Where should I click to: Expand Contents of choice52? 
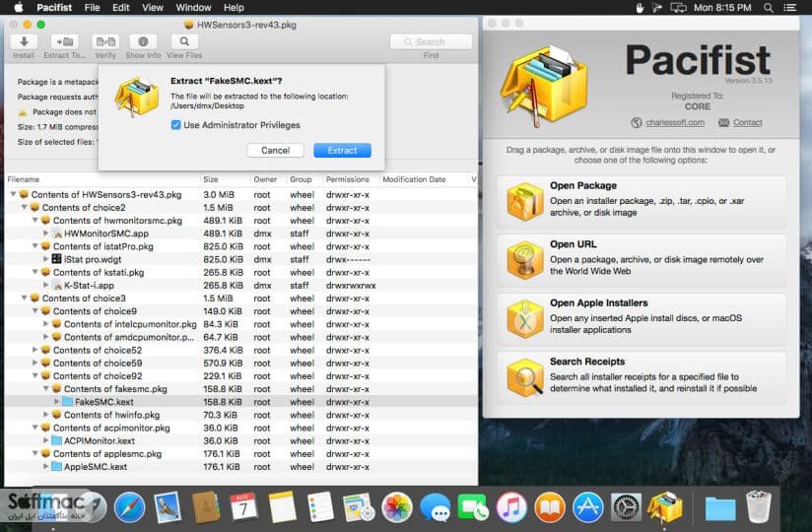point(35,350)
